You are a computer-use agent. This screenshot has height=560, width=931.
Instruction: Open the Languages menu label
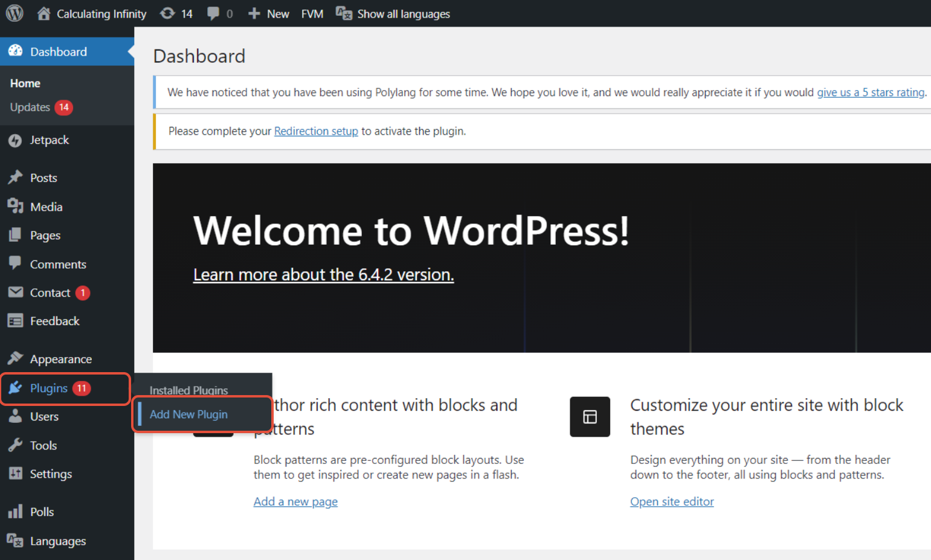pyautogui.click(x=58, y=541)
